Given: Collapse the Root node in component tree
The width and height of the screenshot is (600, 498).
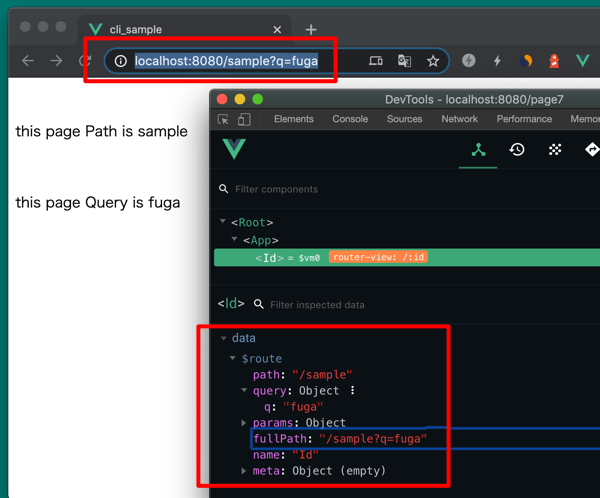Looking at the screenshot, I should point(223,221).
